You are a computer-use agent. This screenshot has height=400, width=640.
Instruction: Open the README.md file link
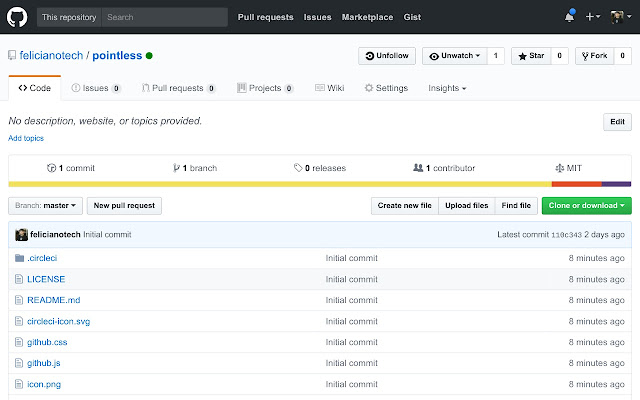53,300
